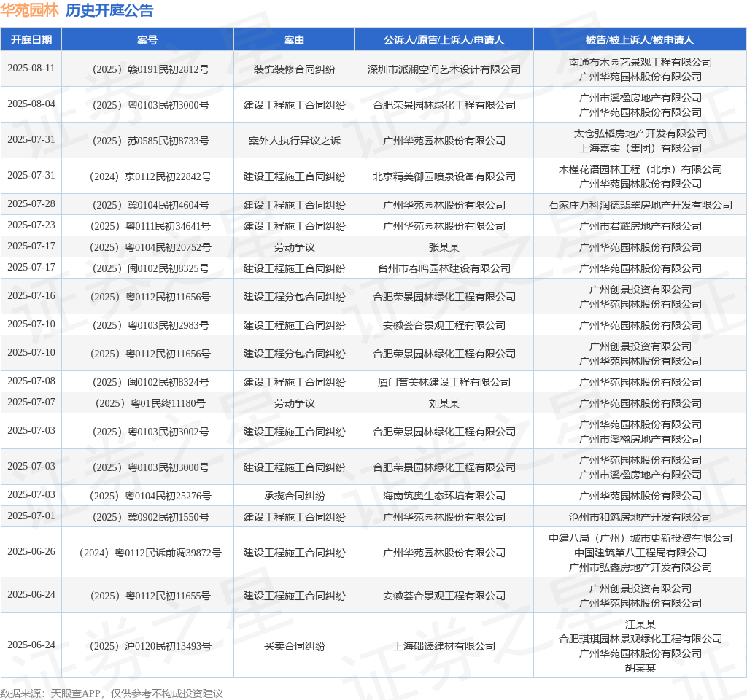Image resolution: width=747 pixels, height=700 pixels.
Task: Click 深圳市派澜空间艺术设计有限公司
Action: point(444,69)
